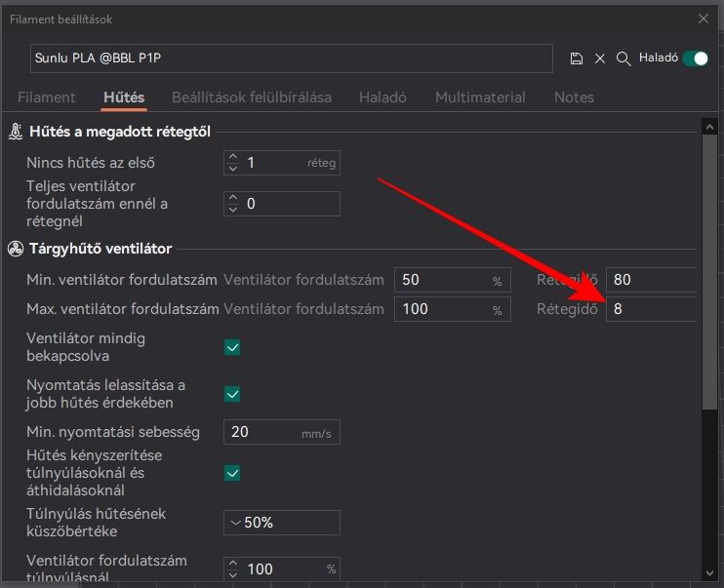Disable Hűtés kényszerítése túlnyúlásoknál checkbox
724x588 pixels.
pos(232,473)
